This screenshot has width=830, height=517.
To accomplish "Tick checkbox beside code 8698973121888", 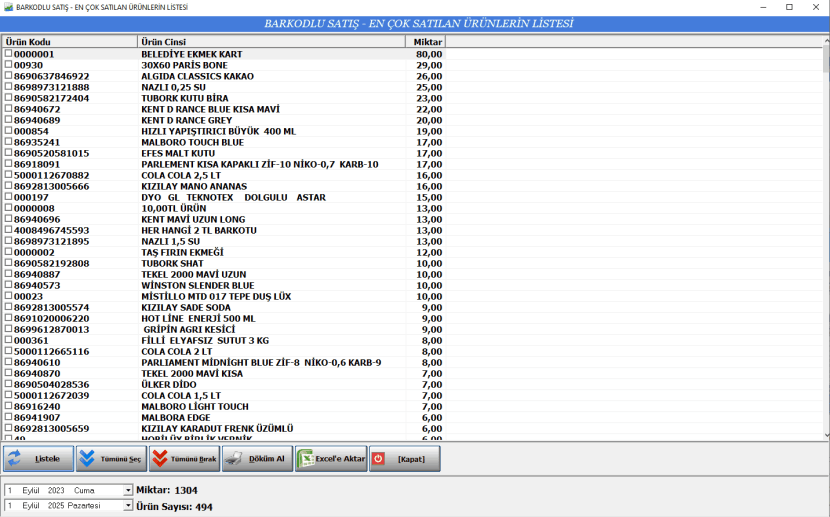I will point(8,87).
